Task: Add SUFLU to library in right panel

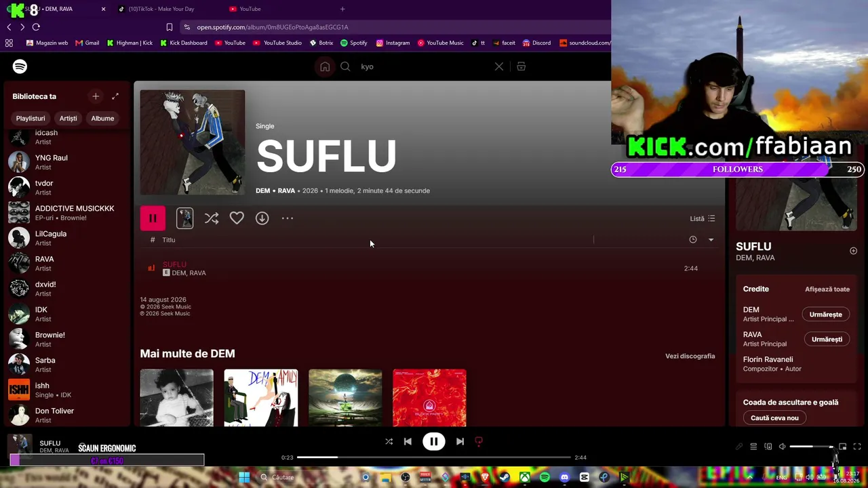Action: click(853, 251)
